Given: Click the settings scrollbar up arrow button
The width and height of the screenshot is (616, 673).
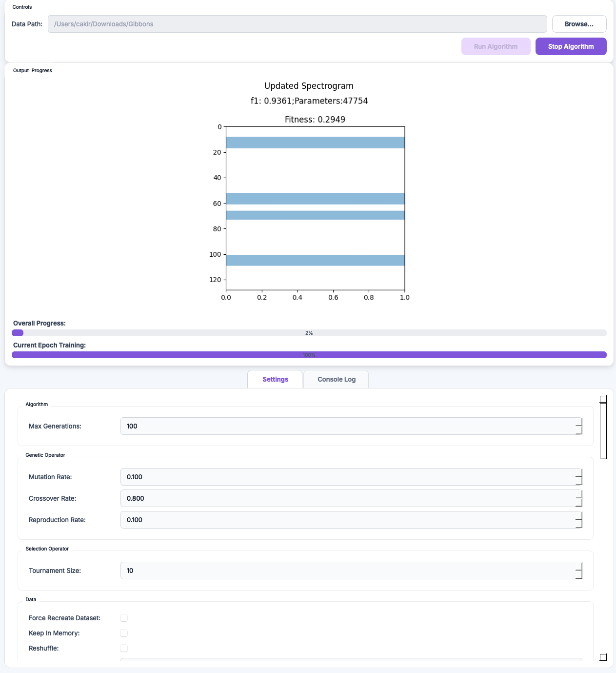Looking at the screenshot, I should [603, 399].
